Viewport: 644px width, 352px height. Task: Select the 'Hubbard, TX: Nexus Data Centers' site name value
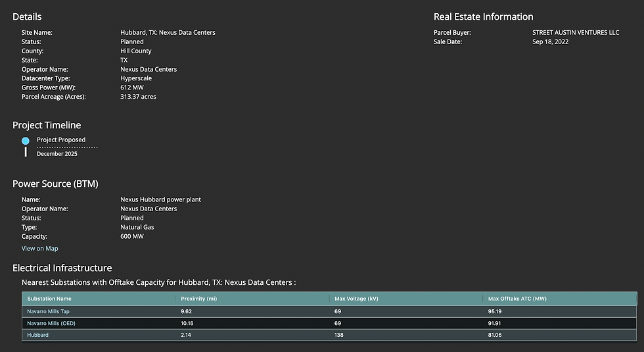pyautogui.click(x=168, y=32)
